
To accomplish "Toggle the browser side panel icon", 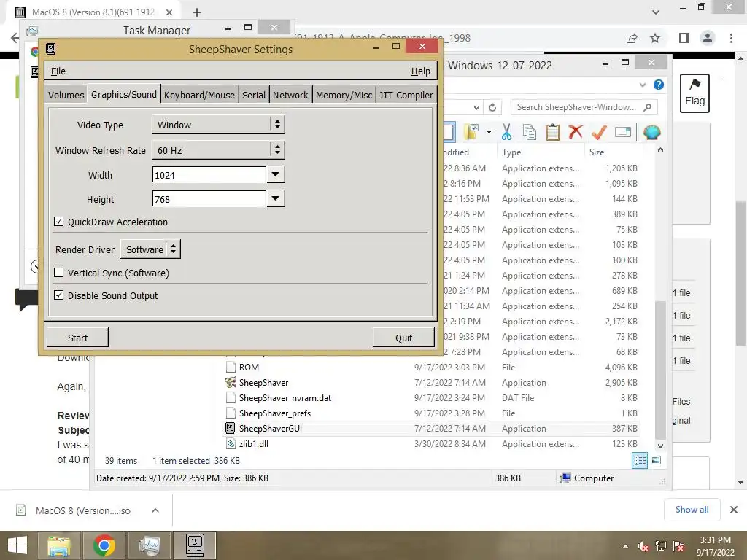I will pos(684,38).
